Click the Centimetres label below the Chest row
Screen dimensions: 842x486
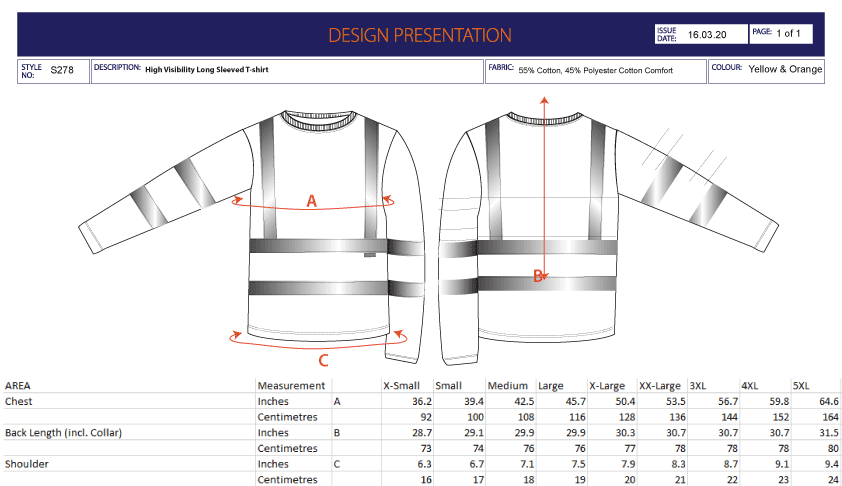pos(287,417)
